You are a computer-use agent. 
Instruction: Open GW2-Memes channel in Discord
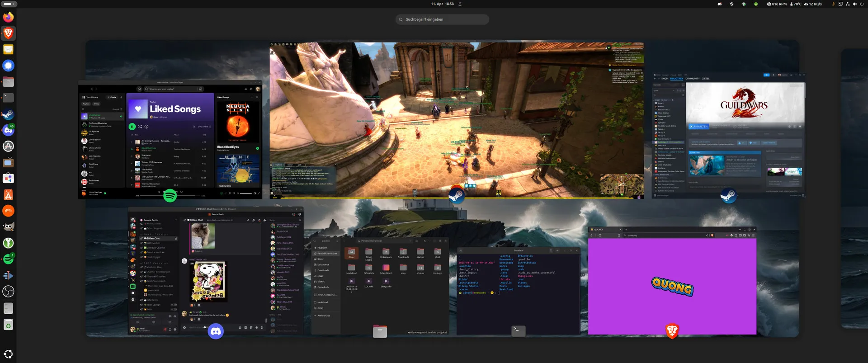pyautogui.click(x=153, y=243)
